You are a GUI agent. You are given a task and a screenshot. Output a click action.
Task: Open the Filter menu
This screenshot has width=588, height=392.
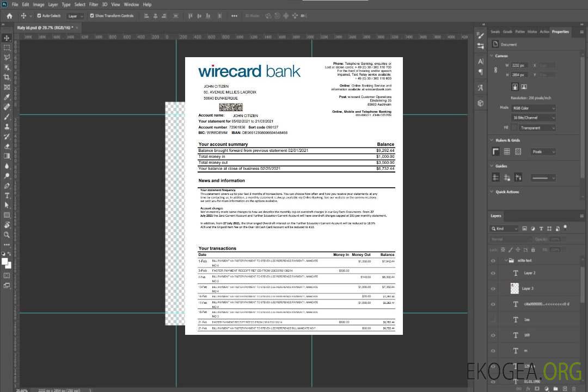[x=94, y=4]
